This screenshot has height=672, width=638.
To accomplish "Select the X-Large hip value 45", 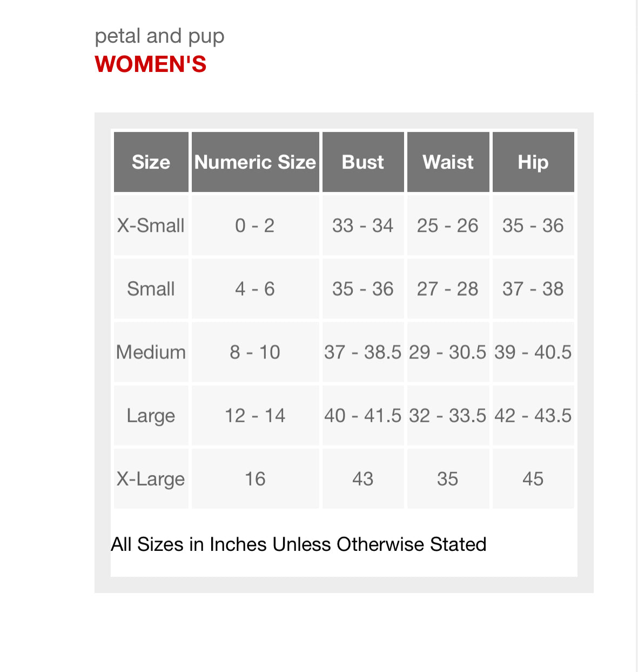I will (x=533, y=478).
